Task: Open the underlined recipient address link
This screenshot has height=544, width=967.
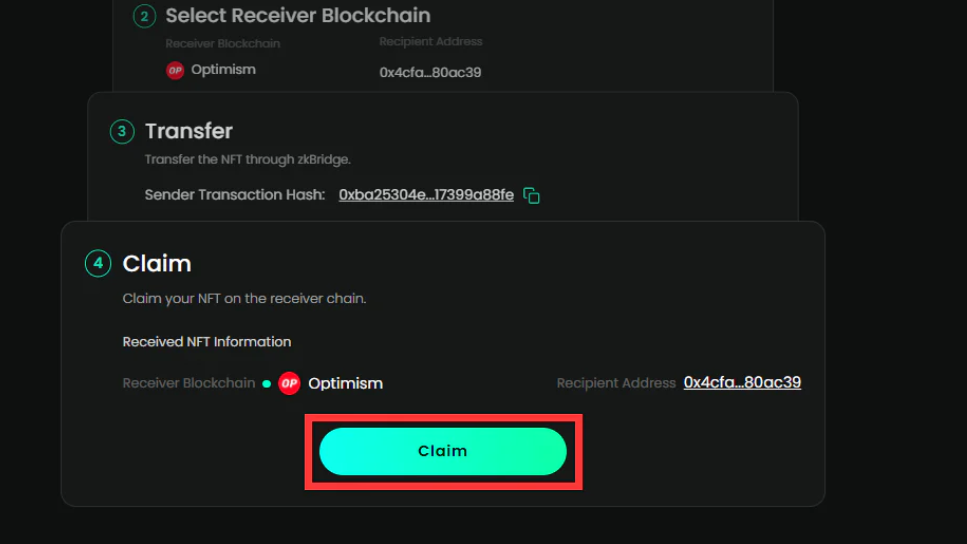Action: tap(742, 382)
